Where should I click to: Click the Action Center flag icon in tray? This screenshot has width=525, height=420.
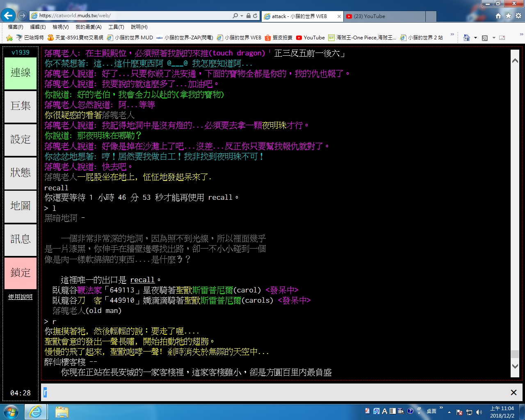(459, 412)
